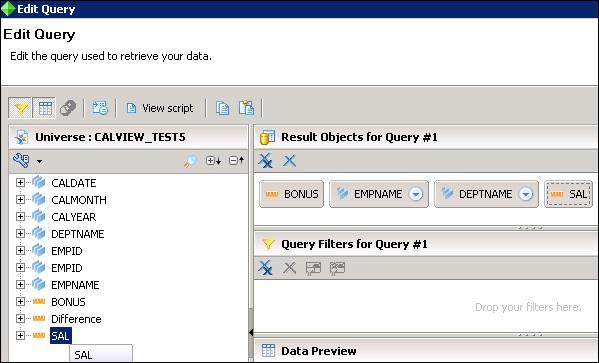Expand the EMPNAME tree node

[20, 285]
